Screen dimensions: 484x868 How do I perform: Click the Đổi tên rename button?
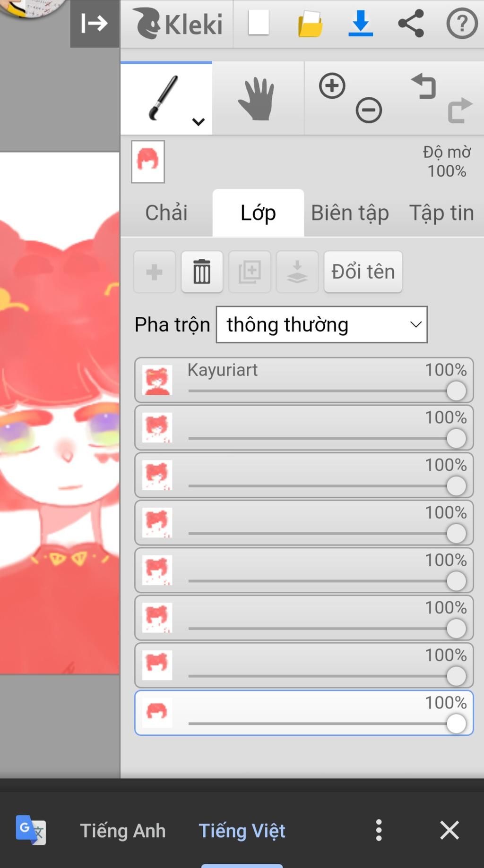point(363,272)
